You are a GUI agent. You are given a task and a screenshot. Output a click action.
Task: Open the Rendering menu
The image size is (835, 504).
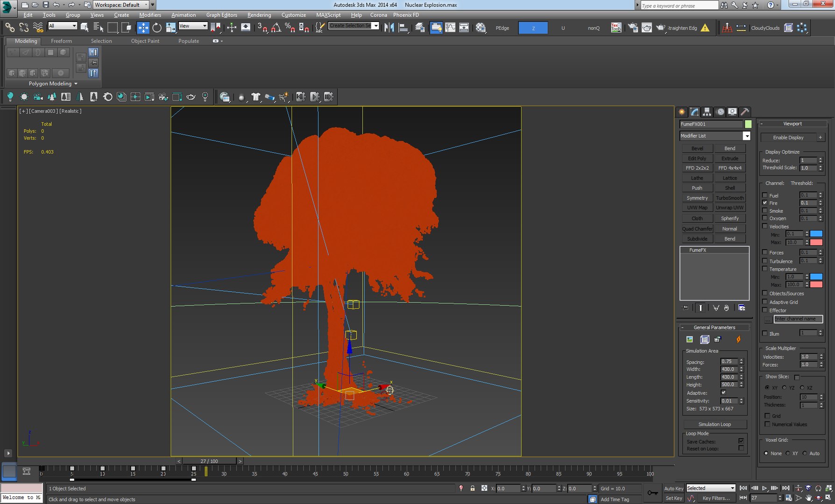[259, 15]
